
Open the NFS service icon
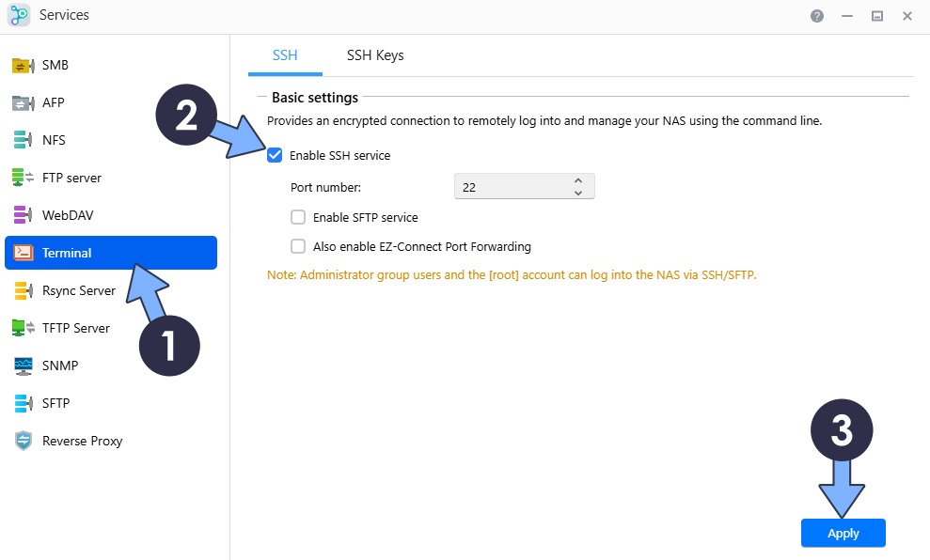point(24,140)
